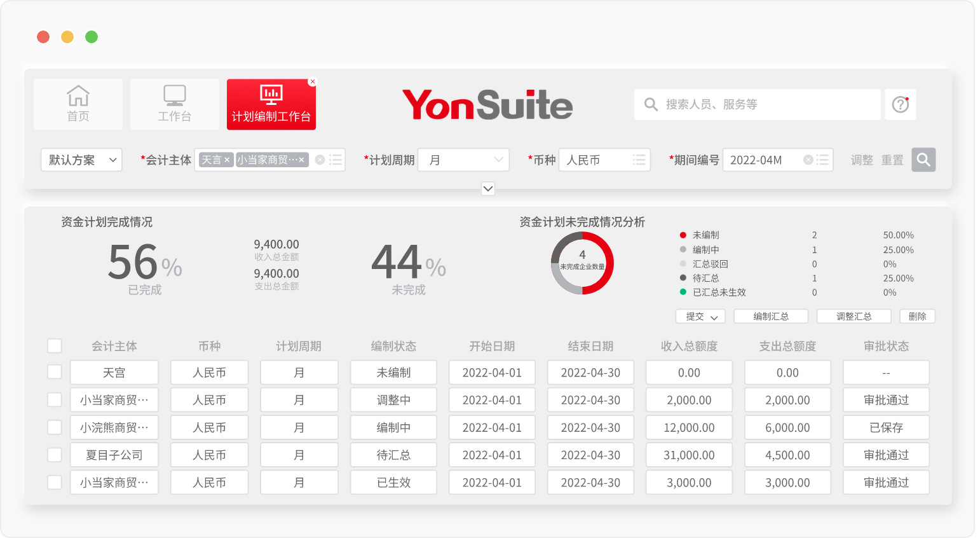Select the 夏目子公司 row checkbox
The image size is (980, 538).
click(55, 455)
